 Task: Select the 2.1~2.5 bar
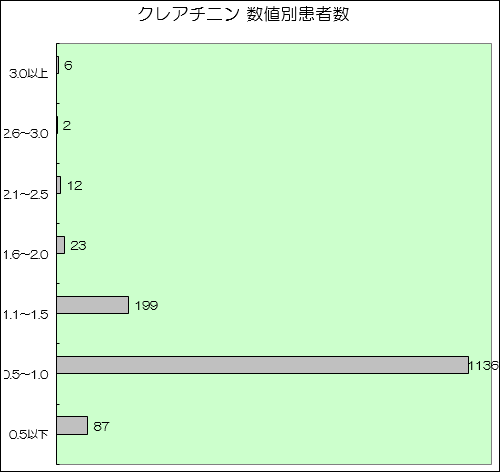click(59, 185)
